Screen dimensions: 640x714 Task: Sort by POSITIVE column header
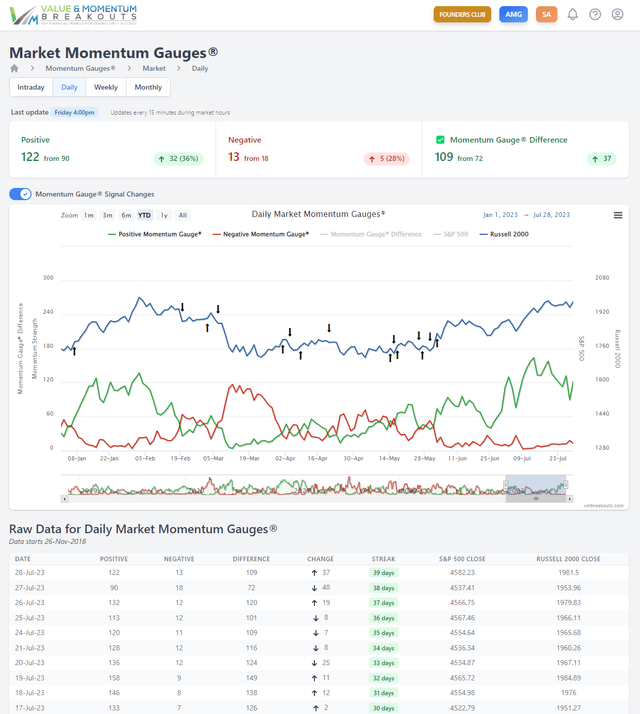[114, 559]
